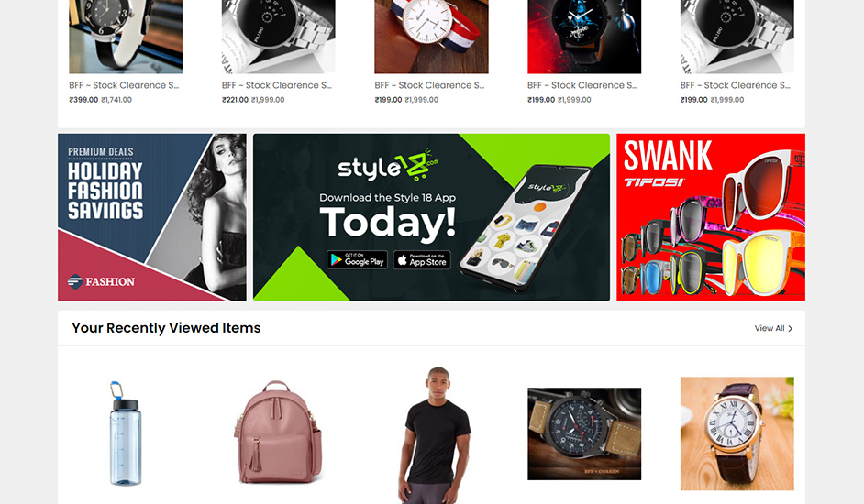Open the Swank sunglasses banner
This screenshot has width=864, height=504.
tap(711, 217)
